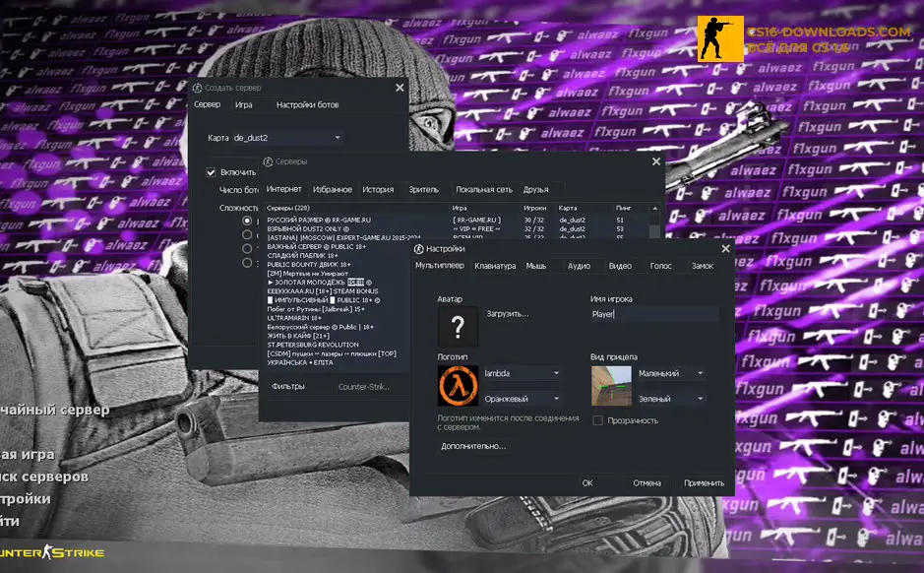Click the Загрузить... avatar button
924x573 pixels.
coord(508,314)
